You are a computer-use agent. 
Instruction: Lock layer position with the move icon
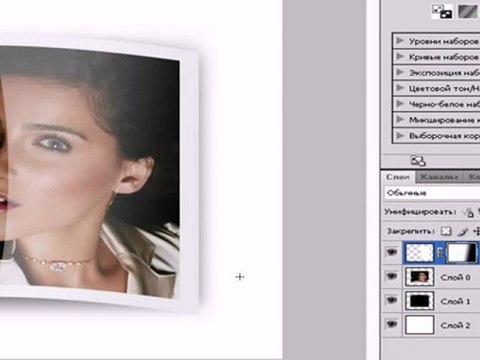[477, 231]
